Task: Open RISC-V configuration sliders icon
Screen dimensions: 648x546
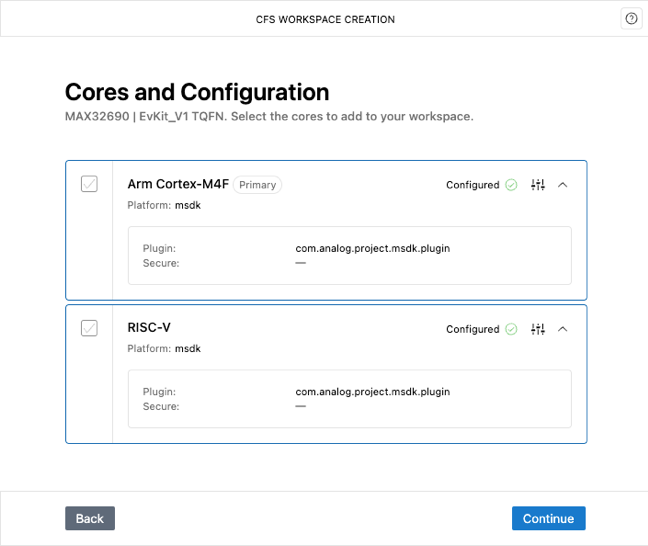Action: 538,329
